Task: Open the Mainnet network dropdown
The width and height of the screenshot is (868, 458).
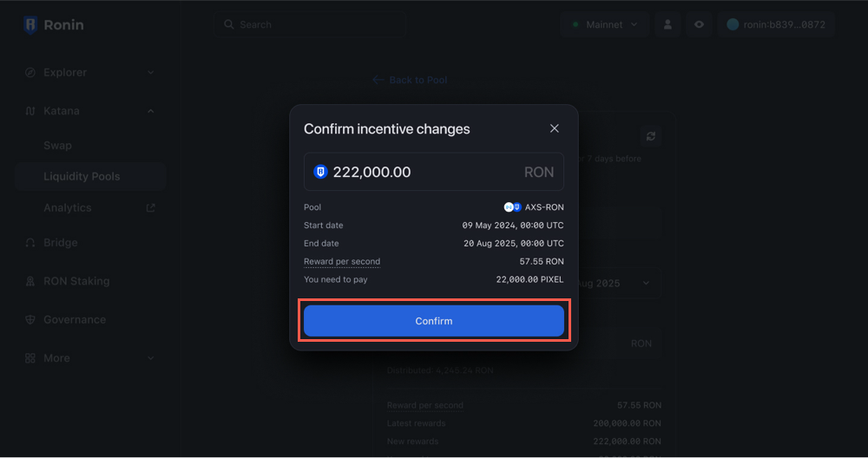Action: click(605, 24)
